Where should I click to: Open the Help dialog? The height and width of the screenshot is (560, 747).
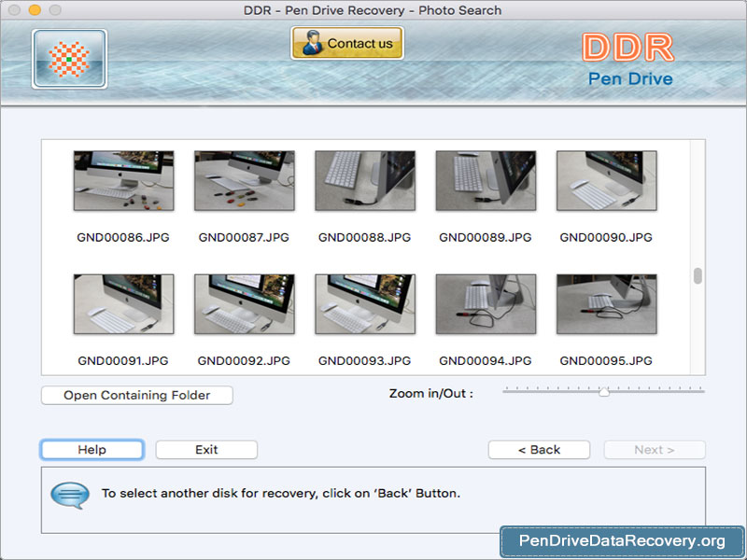pyautogui.click(x=92, y=450)
